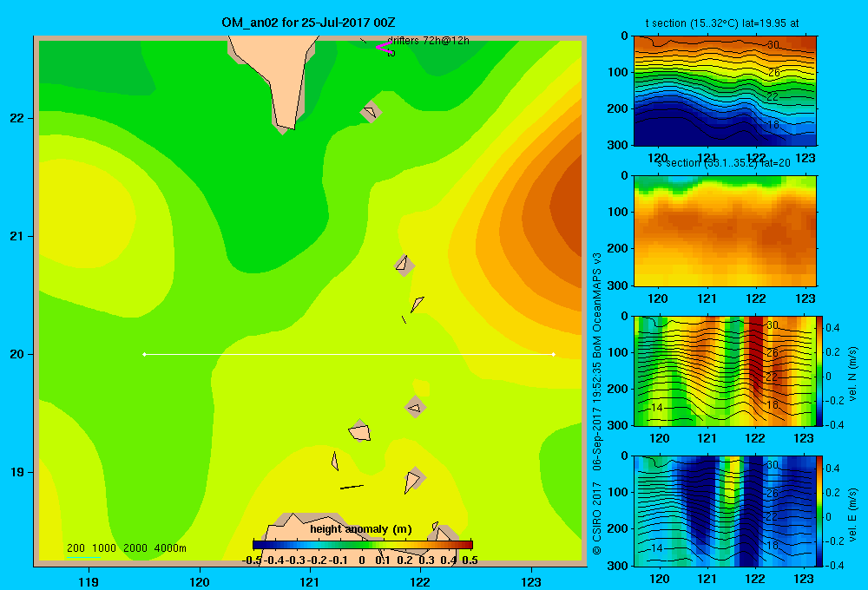The image size is (868, 590).
Task: Click the 18 contour label in temperature section
Action: click(x=773, y=125)
